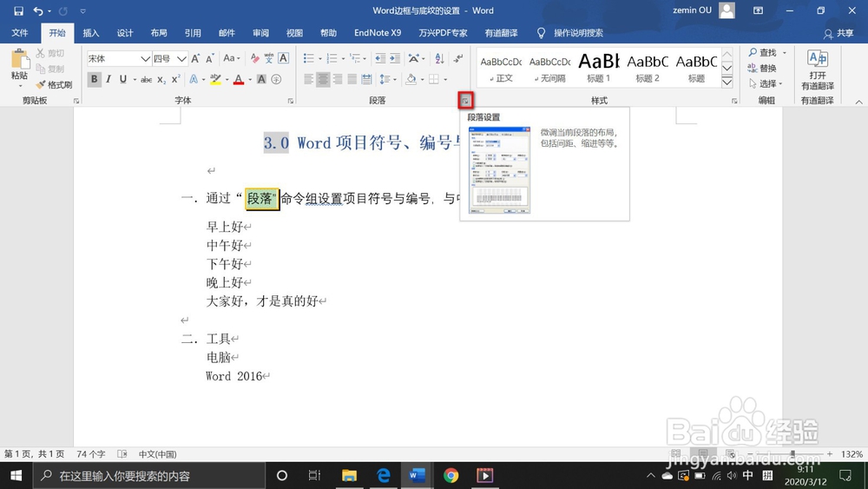
Task: Open the 设计 tab
Action: [x=125, y=33]
